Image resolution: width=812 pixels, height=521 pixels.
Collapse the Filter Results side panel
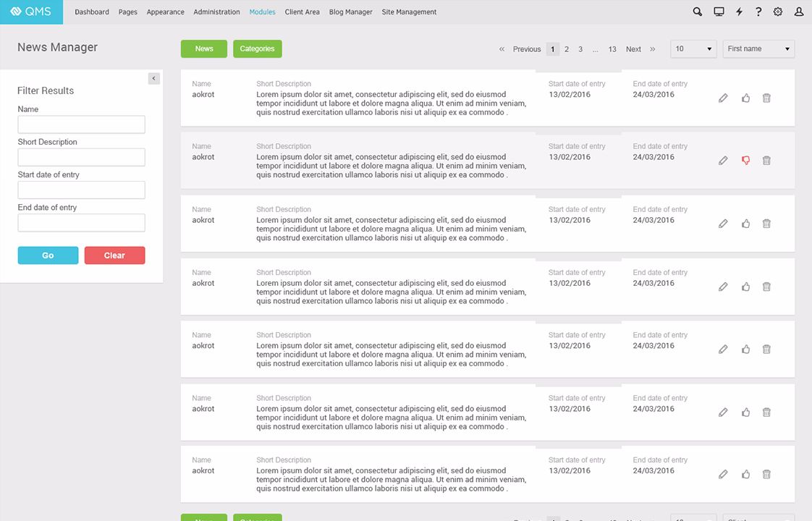(x=153, y=78)
